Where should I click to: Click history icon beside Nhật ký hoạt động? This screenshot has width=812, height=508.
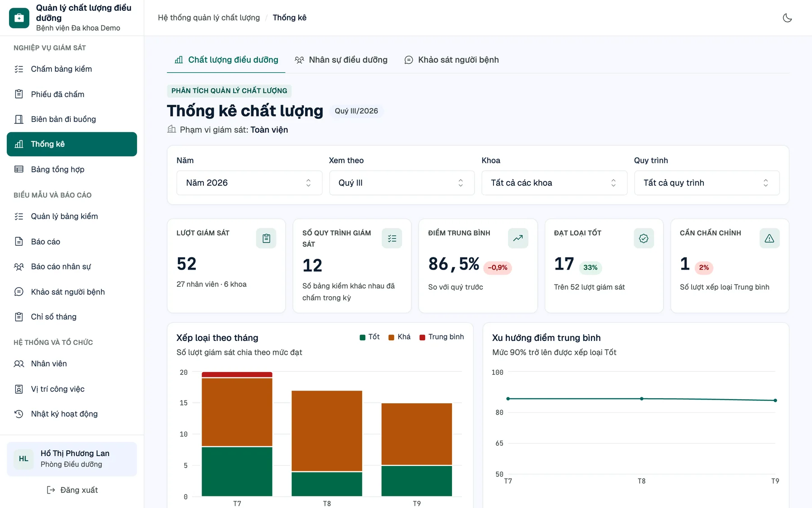[x=19, y=414]
